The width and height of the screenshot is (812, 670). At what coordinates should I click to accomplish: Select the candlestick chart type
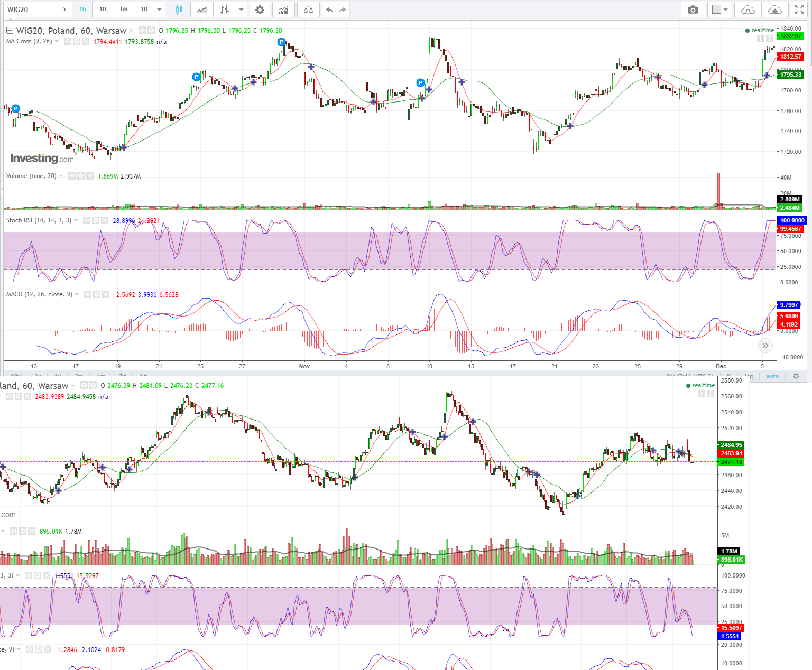point(179,10)
